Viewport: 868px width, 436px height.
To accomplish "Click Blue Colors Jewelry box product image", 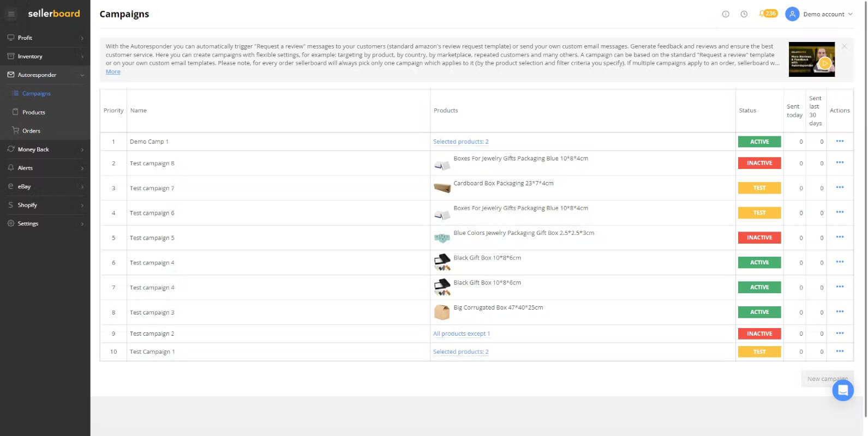I will (442, 238).
